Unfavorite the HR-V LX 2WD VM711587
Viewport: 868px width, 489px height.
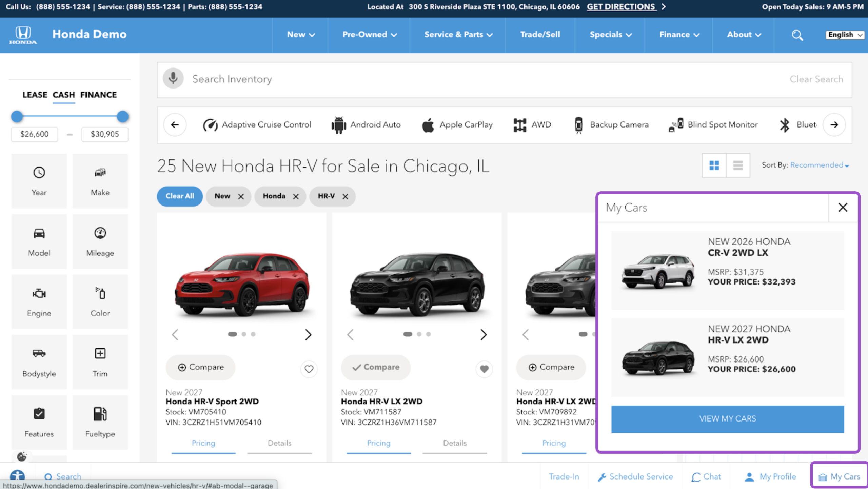484,369
